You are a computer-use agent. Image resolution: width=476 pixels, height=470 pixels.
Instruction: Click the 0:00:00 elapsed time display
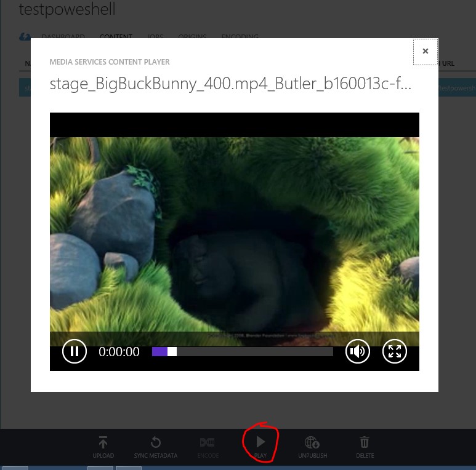(x=119, y=352)
